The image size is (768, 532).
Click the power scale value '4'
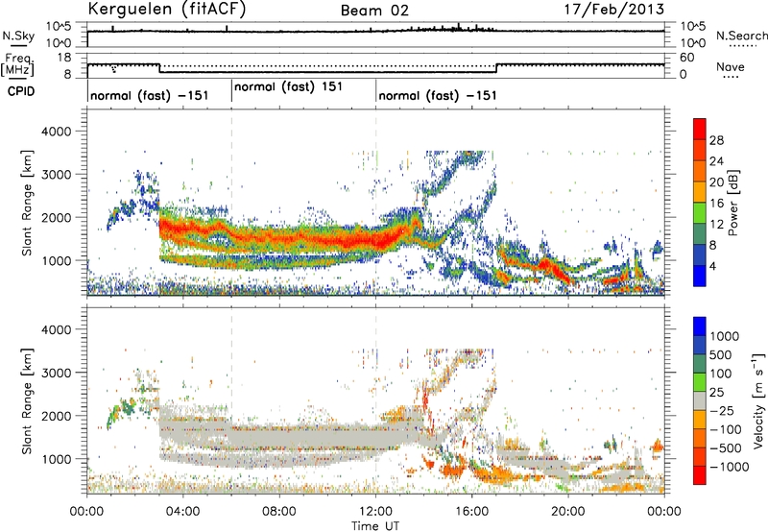[x=713, y=267]
